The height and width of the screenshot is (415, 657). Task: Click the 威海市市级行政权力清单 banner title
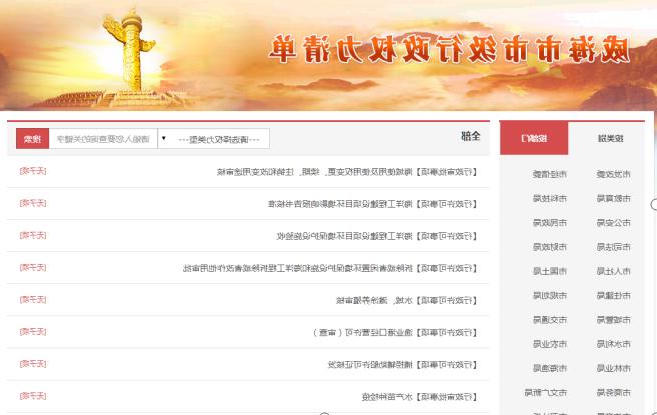tap(449, 49)
